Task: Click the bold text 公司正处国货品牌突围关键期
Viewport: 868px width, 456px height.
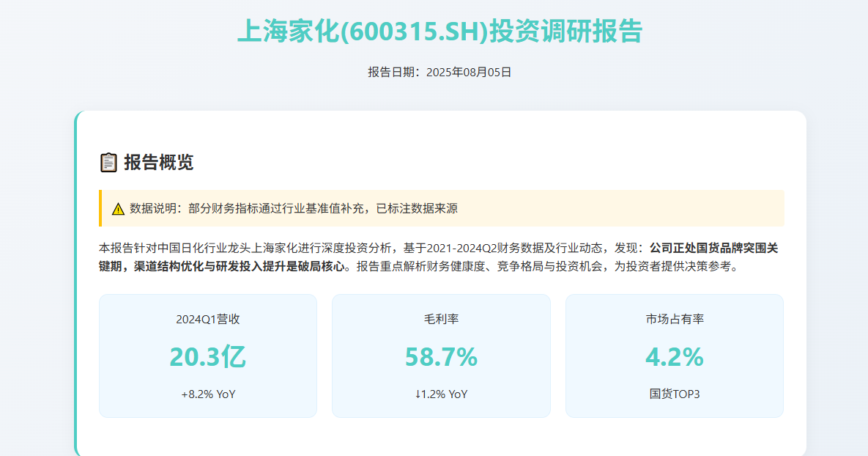Action: point(439,257)
